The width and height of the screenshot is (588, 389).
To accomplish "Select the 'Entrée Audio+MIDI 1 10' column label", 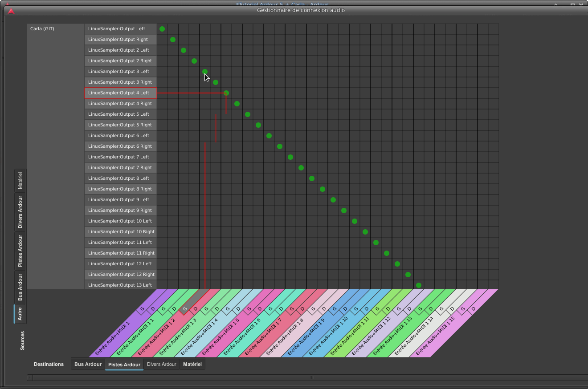I will pyautogui.click(x=328, y=336).
